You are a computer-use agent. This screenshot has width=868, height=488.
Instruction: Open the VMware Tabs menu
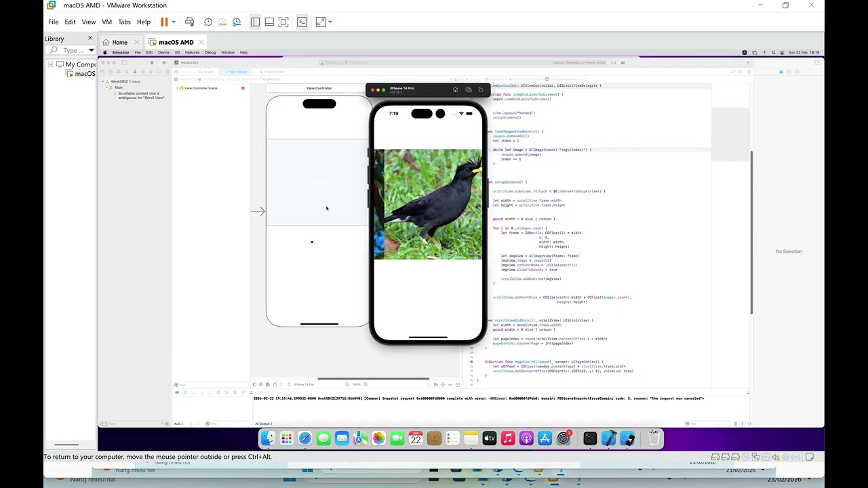[124, 22]
